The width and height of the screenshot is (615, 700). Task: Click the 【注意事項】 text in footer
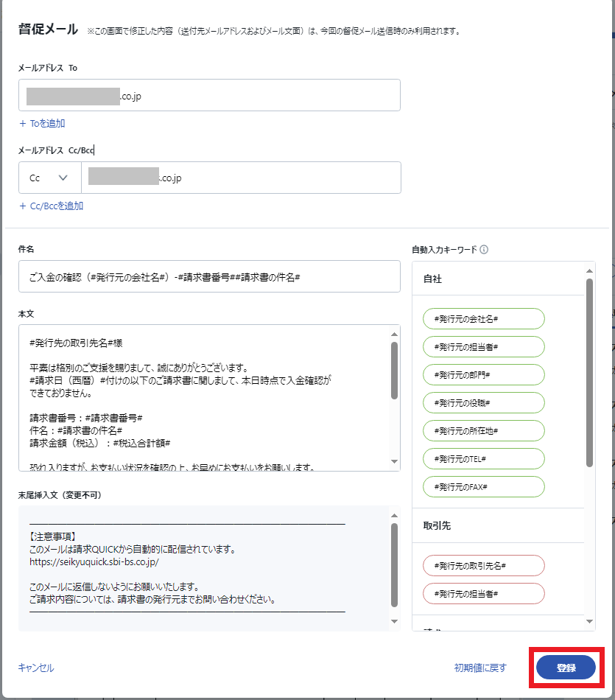tap(53, 536)
